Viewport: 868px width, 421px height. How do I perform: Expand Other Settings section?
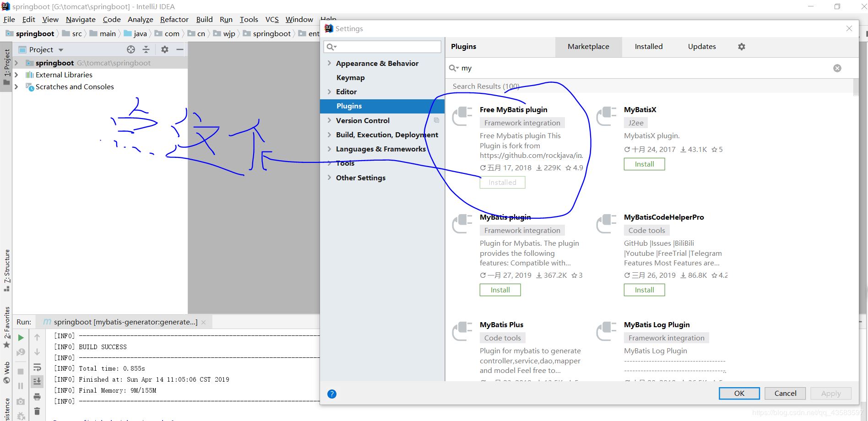pos(329,178)
